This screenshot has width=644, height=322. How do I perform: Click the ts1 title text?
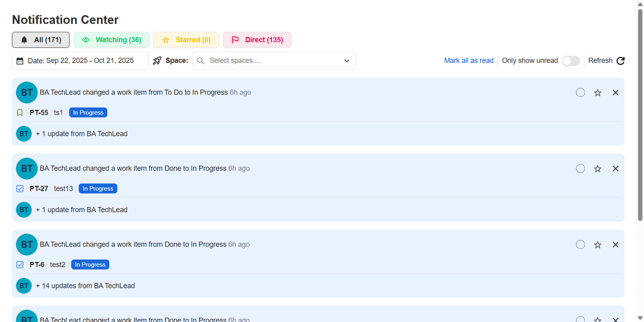(x=59, y=113)
